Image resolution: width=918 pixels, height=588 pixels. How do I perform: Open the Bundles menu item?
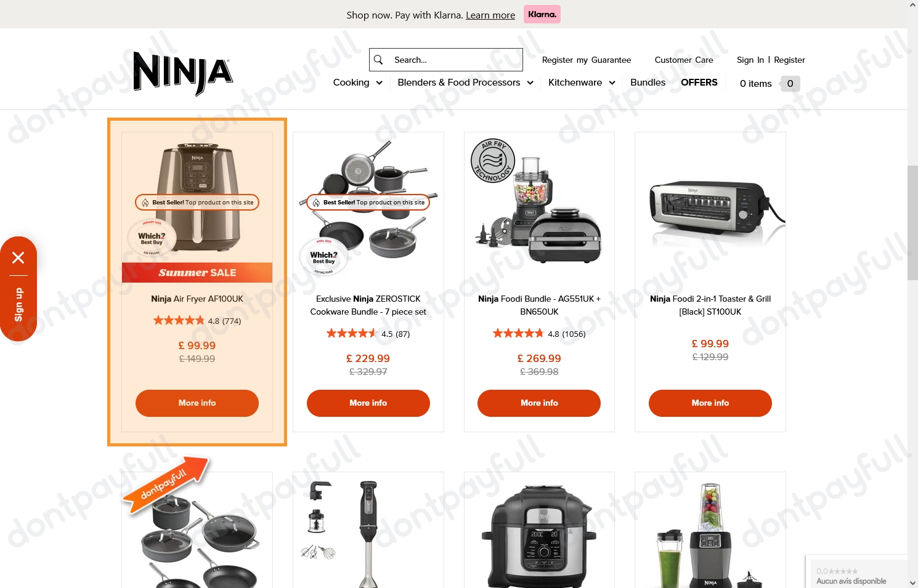click(x=648, y=83)
